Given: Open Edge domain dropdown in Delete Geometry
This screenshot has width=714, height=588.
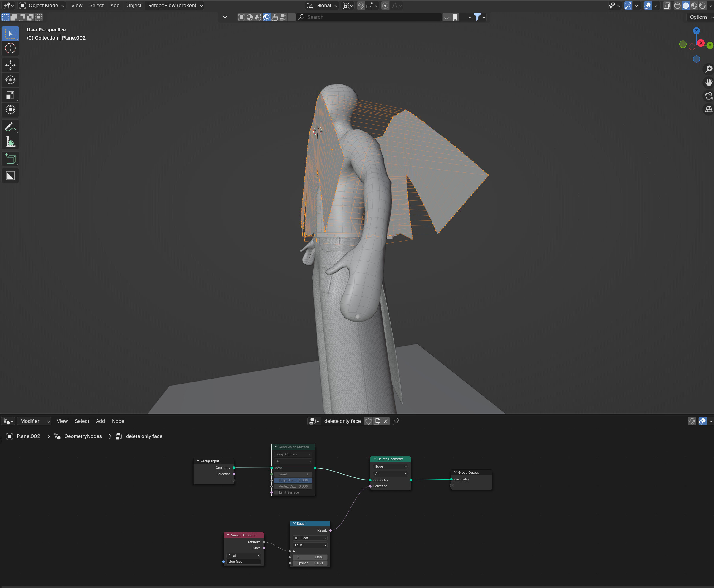Looking at the screenshot, I should 391,467.
